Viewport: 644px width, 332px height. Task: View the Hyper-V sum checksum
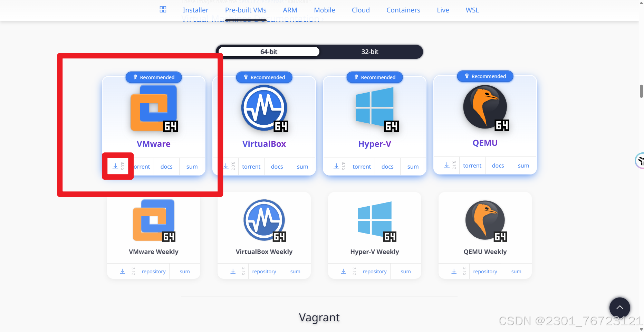(413, 167)
